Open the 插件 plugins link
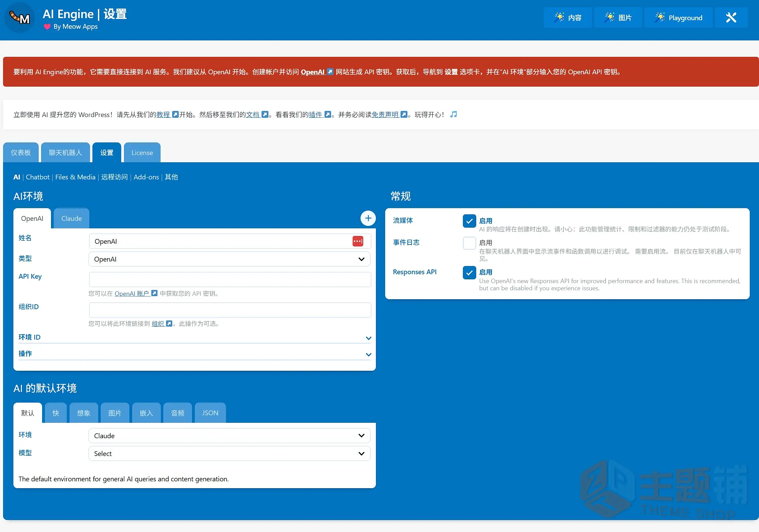This screenshot has width=759, height=532. click(320, 114)
